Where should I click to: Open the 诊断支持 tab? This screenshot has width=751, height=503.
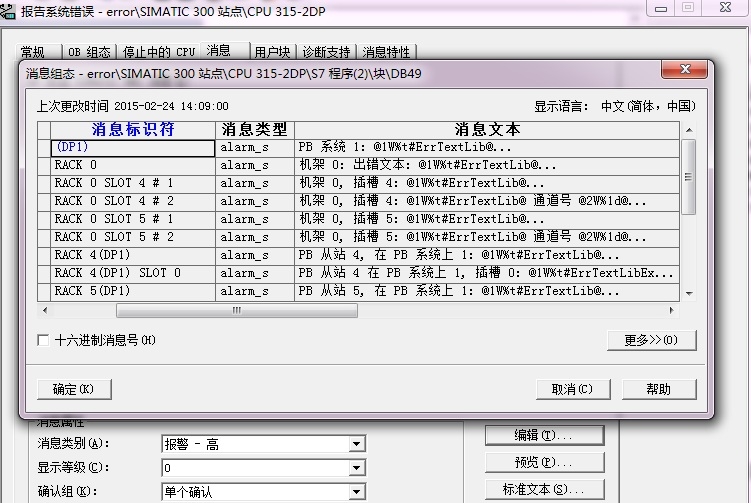coord(326,52)
